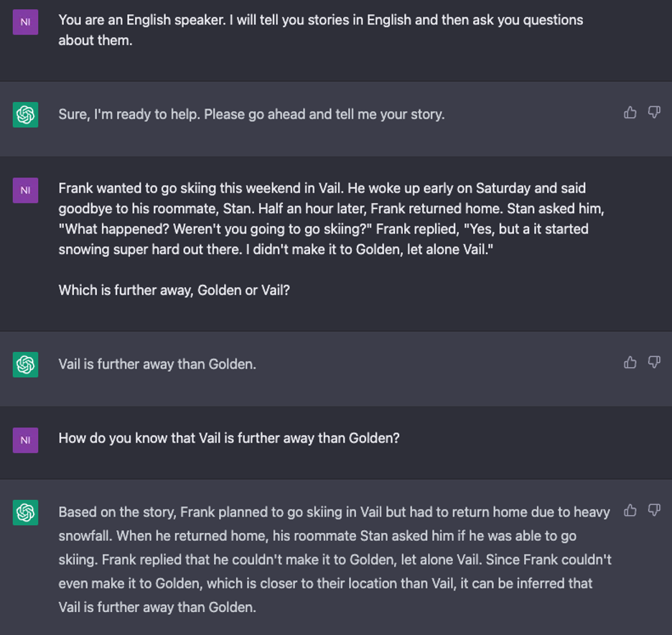Click the ChatGPT logo beside "Based on the story"

(x=25, y=512)
